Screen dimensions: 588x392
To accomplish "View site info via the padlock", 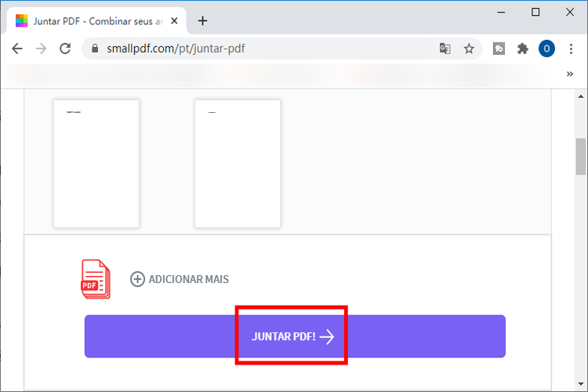I will (95, 49).
